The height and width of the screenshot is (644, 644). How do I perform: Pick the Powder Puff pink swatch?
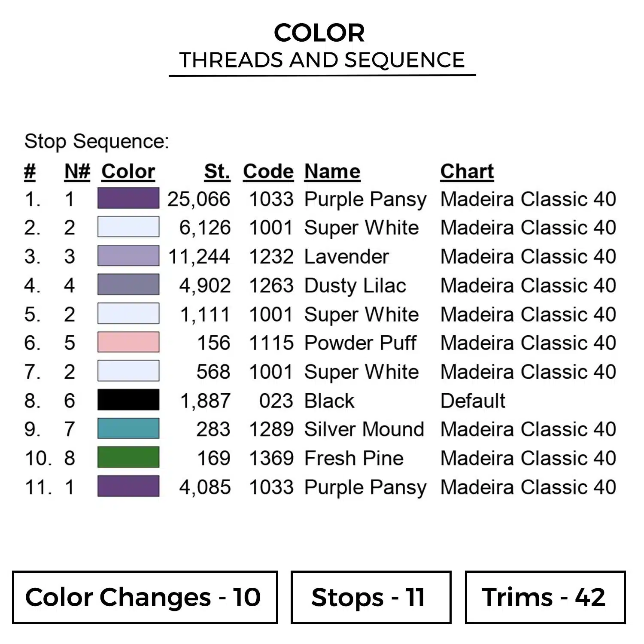(x=128, y=343)
